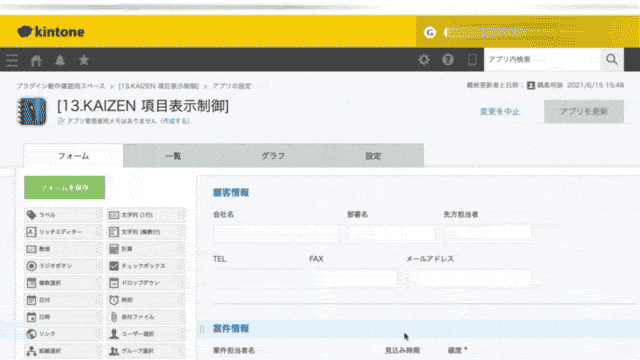Select the 数値 field type
The height and width of the screenshot is (360, 640).
[63, 249]
